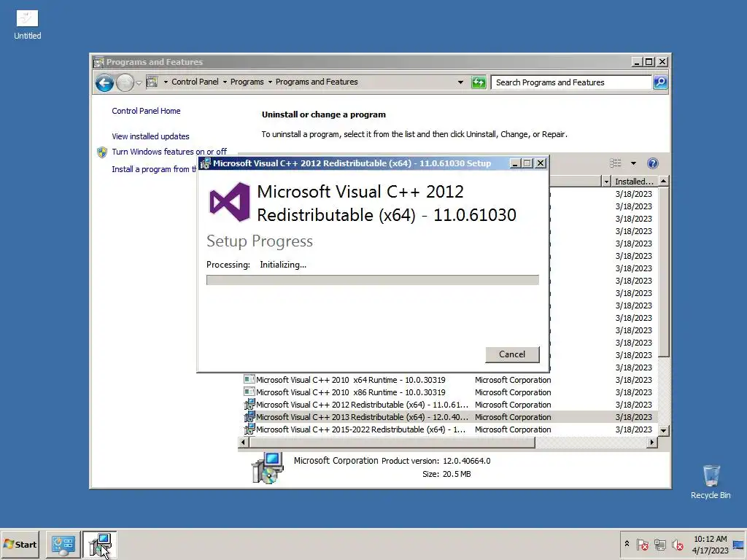Click the green refresh button
This screenshot has height=560, width=747.
pyautogui.click(x=479, y=82)
